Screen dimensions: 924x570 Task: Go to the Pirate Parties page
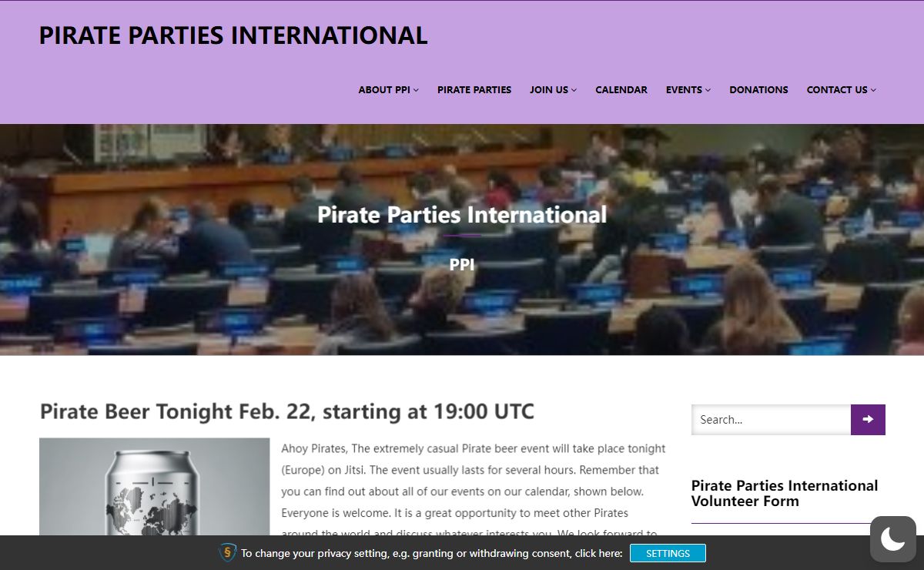[474, 90]
